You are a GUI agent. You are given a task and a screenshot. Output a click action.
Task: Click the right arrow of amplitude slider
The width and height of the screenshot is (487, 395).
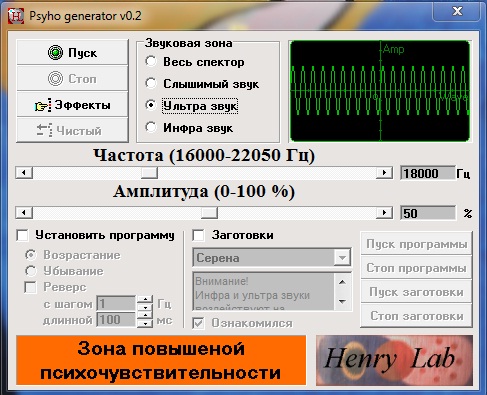[x=384, y=213]
